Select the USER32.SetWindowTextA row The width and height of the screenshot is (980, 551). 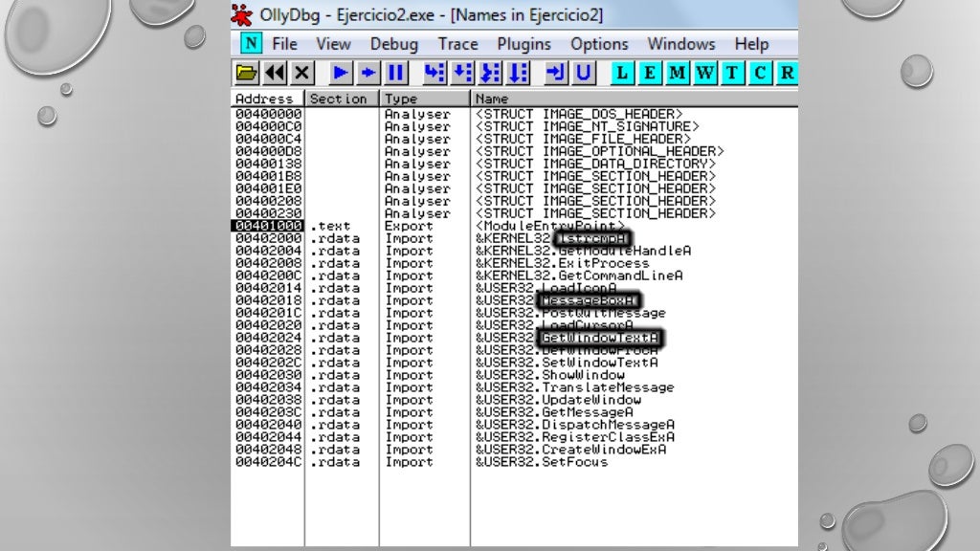click(514, 363)
